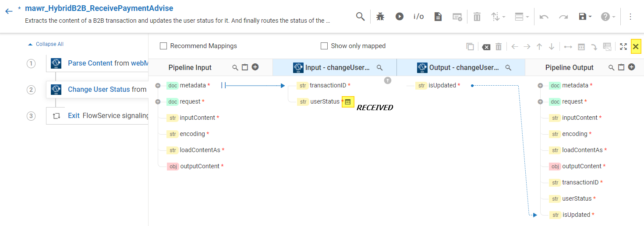
Task: Select step 2 Change User Status
Action: pyautogui.click(x=97, y=89)
